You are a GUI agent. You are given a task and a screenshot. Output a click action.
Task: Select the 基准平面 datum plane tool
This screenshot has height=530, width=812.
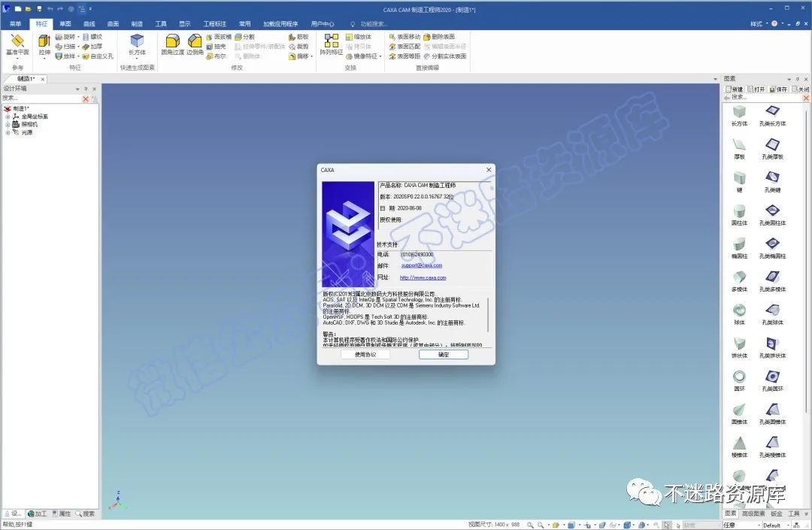[x=17, y=45]
